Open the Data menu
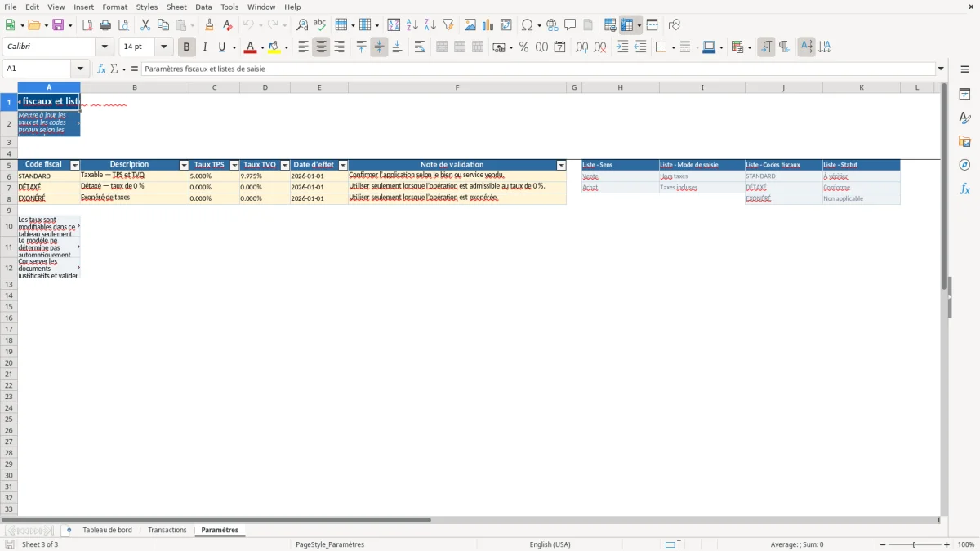This screenshot has width=980, height=551. [203, 7]
